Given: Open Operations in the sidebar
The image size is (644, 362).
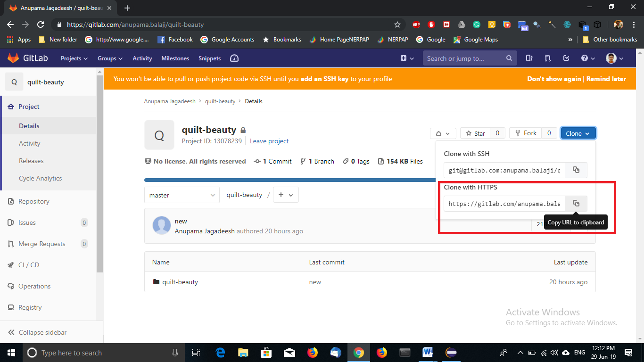Looking at the screenshot, I should [x=33, y=286].
